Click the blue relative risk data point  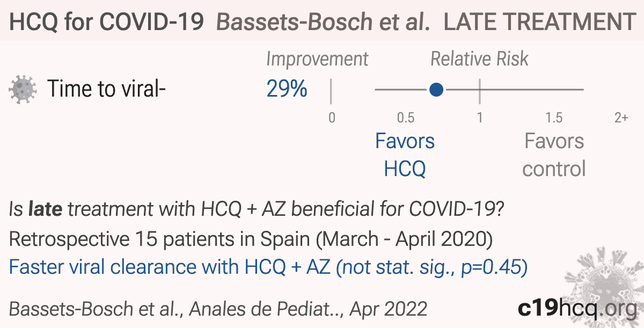click(x=437, y=89)
